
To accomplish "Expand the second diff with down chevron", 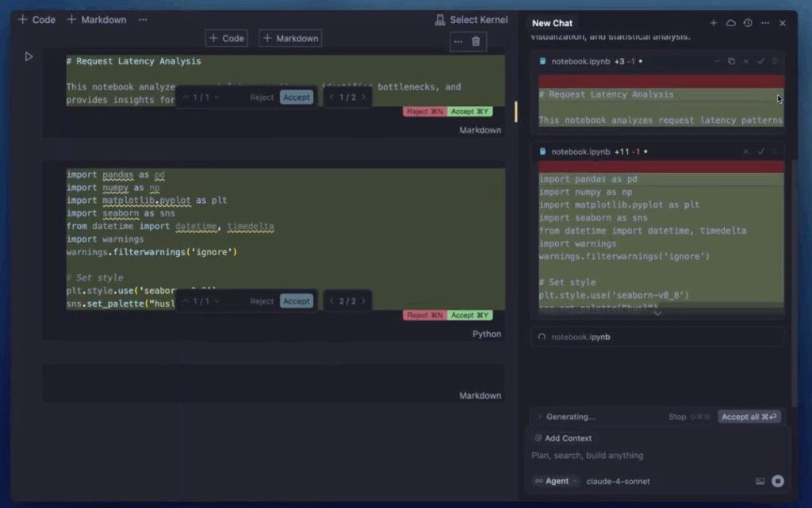I will coord(657,313).
